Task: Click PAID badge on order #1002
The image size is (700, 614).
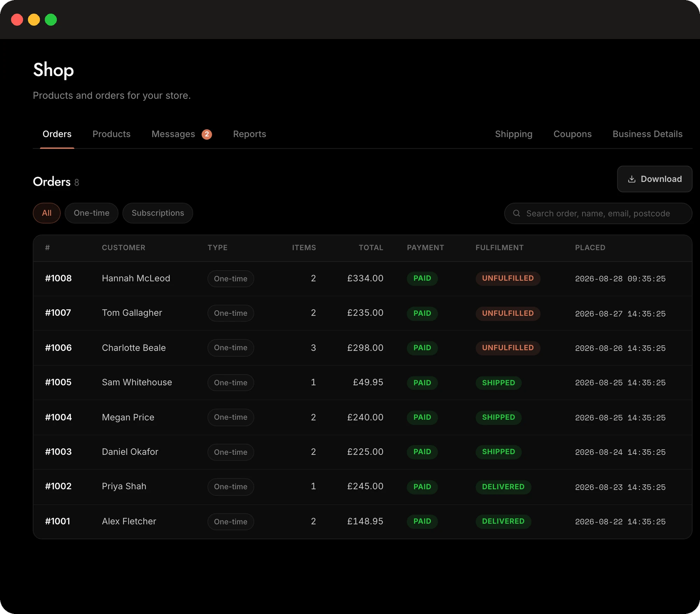Action: point(422,487)
